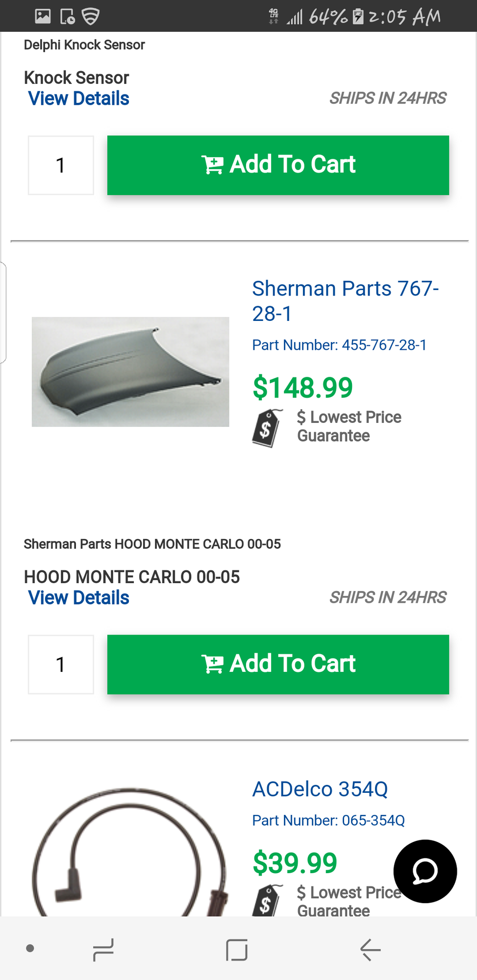Open Sherman Parts 767-28-1 product title
Viewport: 477px width, 980px height.
(x=345, y=301)
